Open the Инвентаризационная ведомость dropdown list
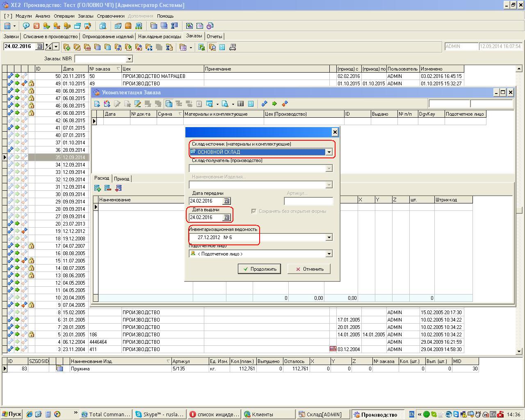Image resolution: width=525 pixels, height=420 pixels. (329, 237)
